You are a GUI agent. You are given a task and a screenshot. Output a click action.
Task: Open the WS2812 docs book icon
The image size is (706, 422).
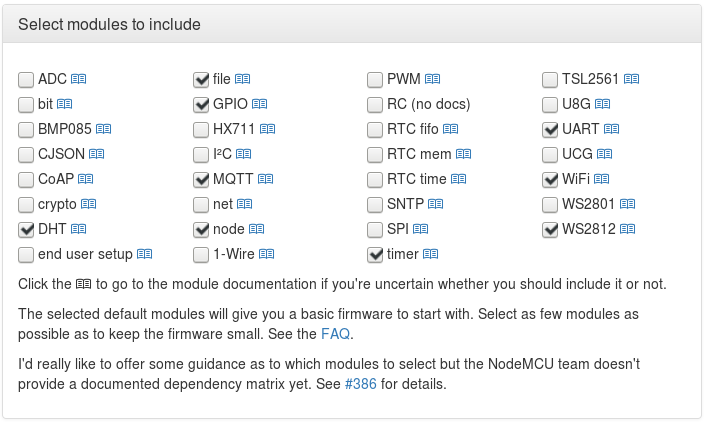coord(627,229)
